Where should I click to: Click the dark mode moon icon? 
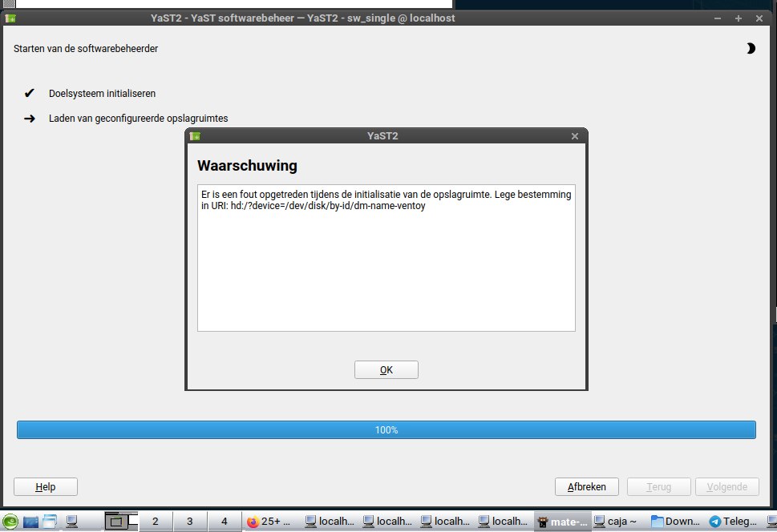click(x=751, y=49)
